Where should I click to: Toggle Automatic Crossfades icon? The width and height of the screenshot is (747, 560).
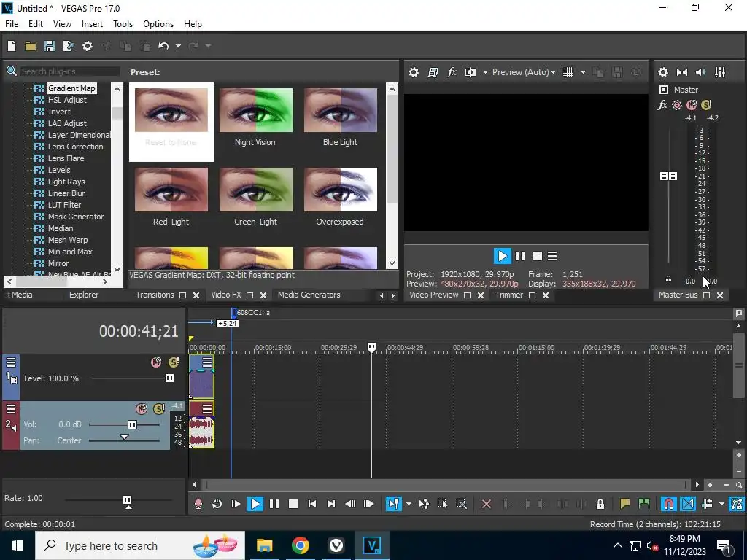688,504
